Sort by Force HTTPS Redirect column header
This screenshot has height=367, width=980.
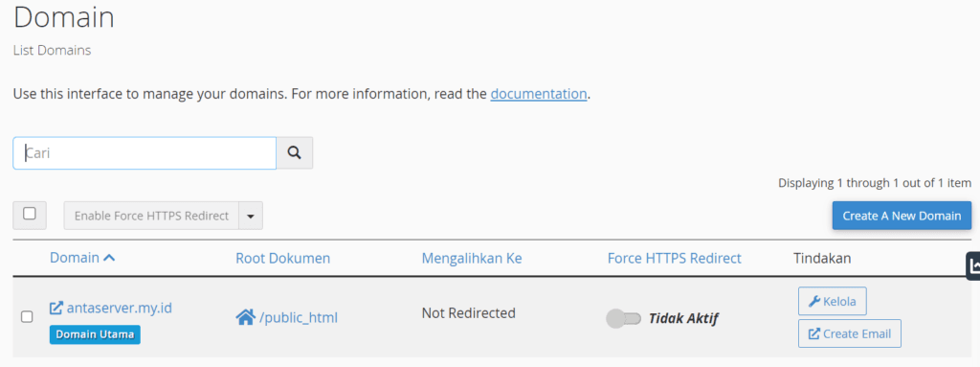pos(675,258)
